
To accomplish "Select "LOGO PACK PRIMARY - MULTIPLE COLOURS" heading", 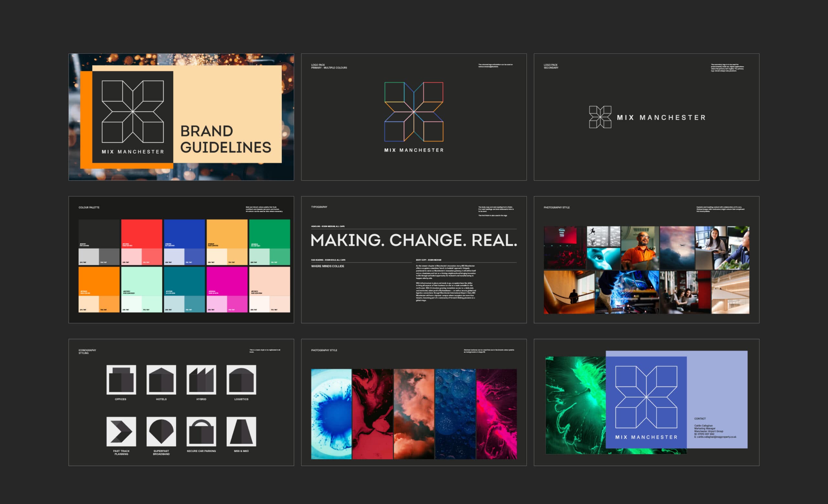I will [x=329, y=66].
